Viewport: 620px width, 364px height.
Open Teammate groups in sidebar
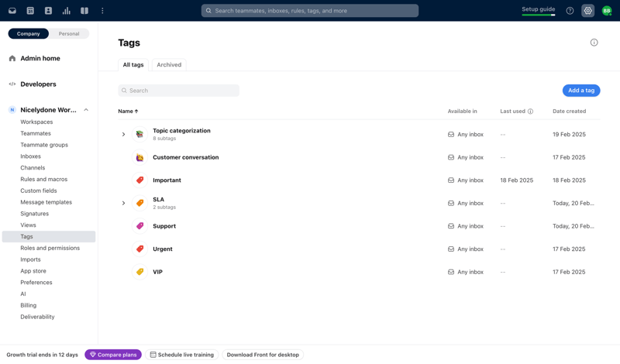click(44, 145)
